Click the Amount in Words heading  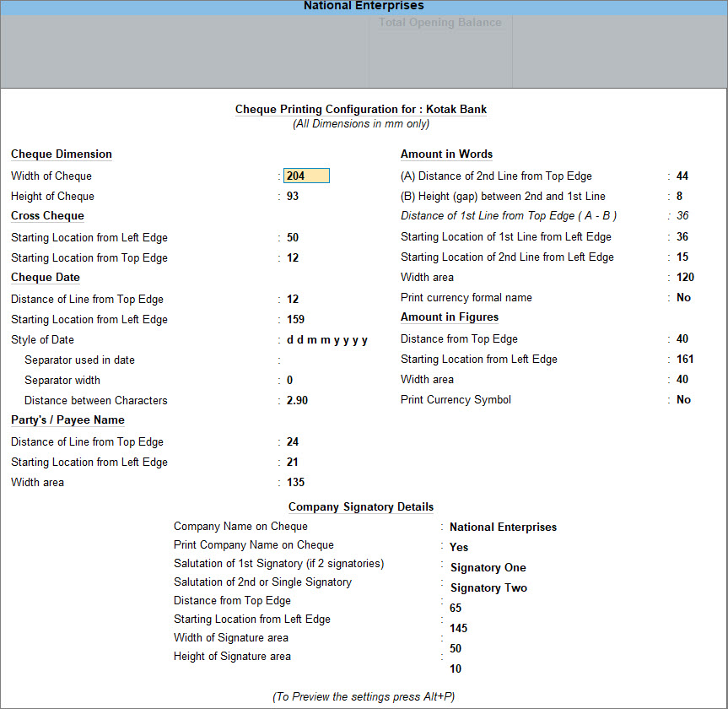(x=446, y=154)
